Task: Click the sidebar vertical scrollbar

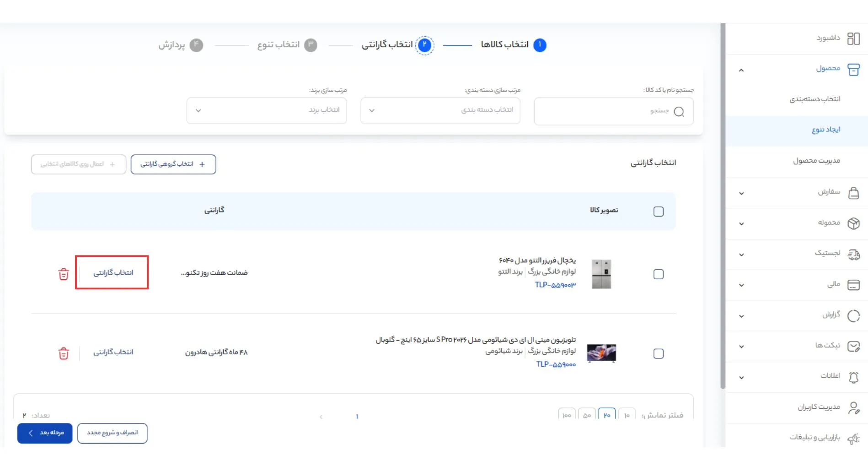Action: tap(723, 206)
